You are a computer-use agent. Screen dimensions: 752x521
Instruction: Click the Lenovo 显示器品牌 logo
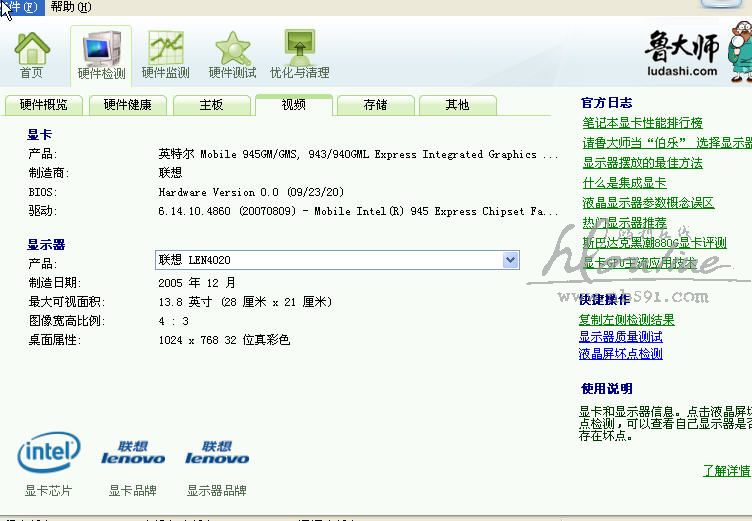click(216, 454)
